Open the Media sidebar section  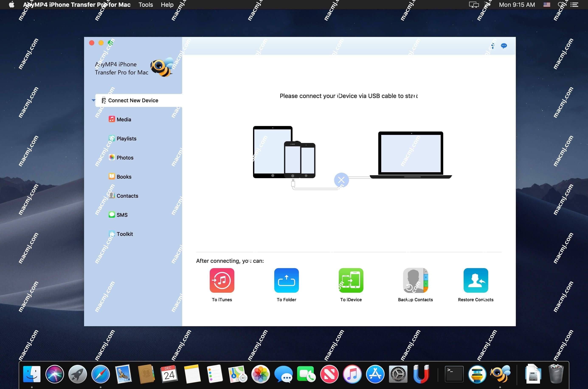point(123,119)
